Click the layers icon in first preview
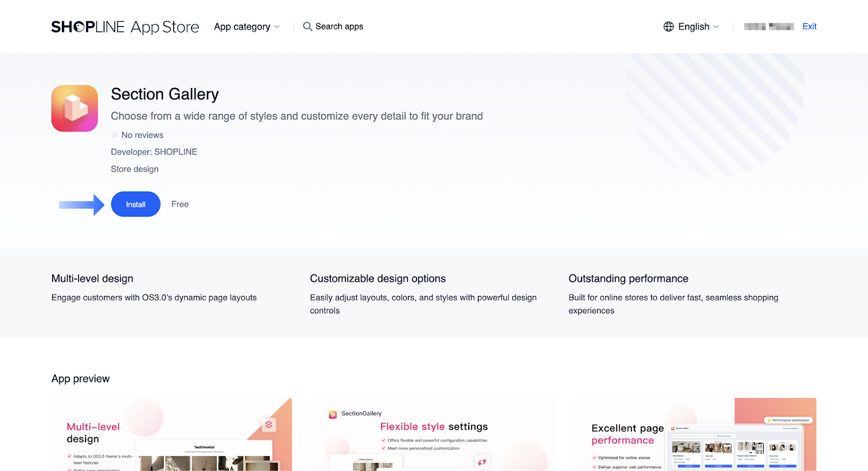Image resolution: width=868 pixels, height=471 pixels. 269,424
